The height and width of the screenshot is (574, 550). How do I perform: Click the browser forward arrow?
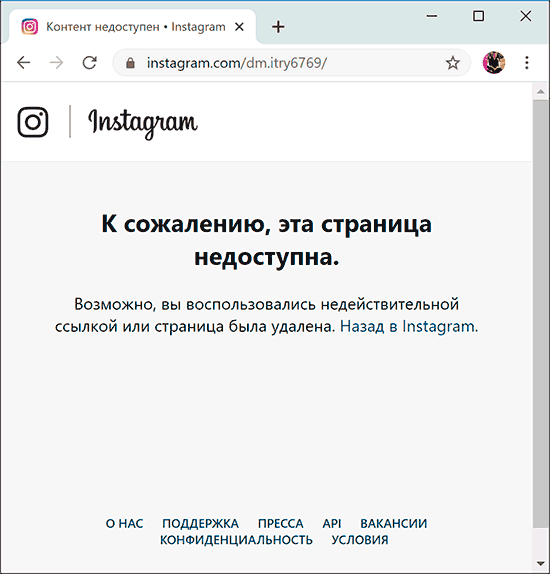[x=56, y=63]
